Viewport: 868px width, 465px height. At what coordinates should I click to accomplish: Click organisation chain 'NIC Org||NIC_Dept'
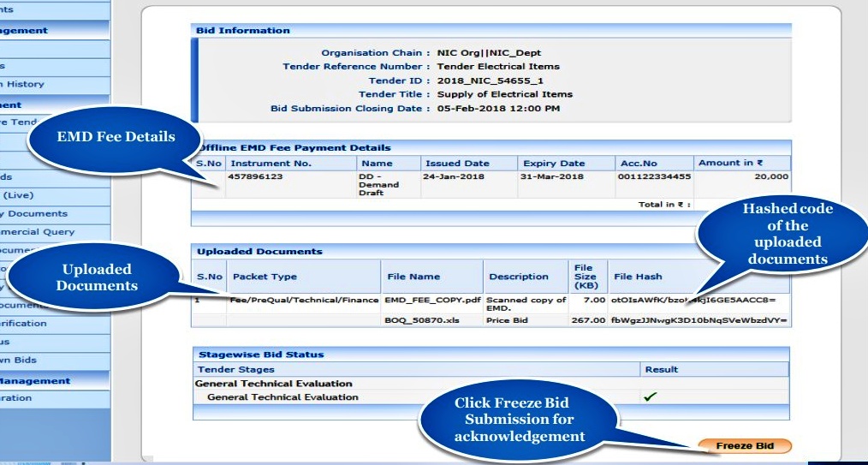(x=489, y=53)
